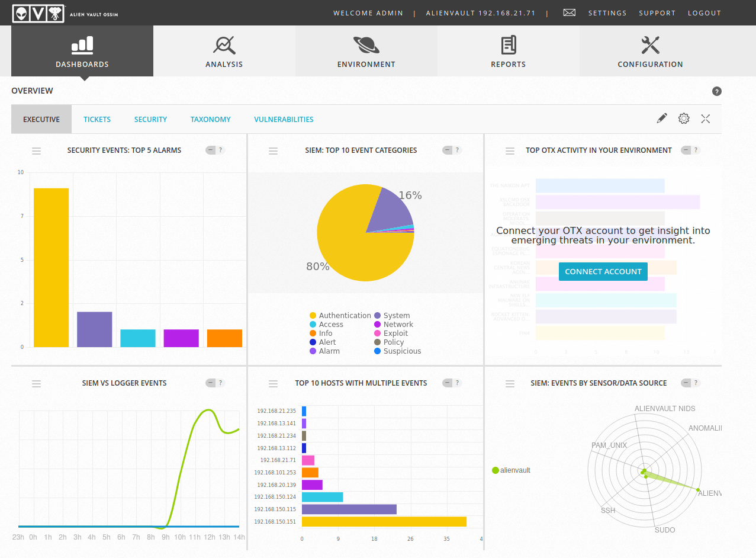Switch to the Security tab
The height and width of the screenshot is (558, 756).
[x=150, y=119]
